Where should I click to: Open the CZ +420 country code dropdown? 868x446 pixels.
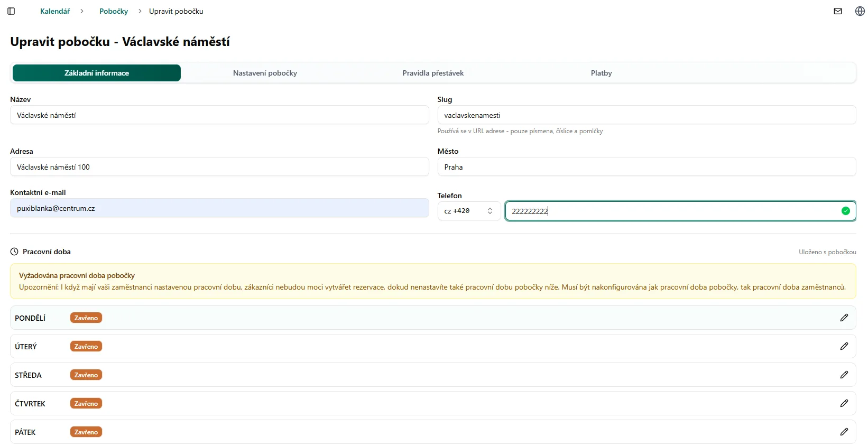468,211
